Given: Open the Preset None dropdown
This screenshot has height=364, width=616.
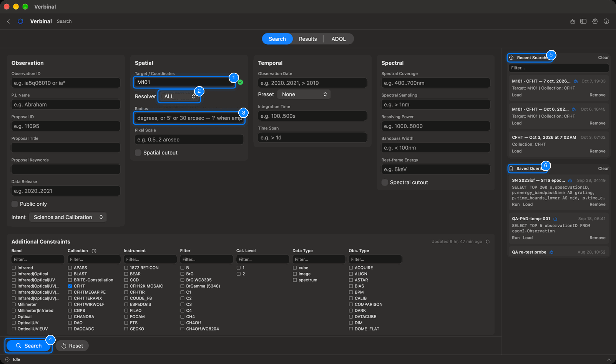Looking at the screenshot, I should coord(304,95).
